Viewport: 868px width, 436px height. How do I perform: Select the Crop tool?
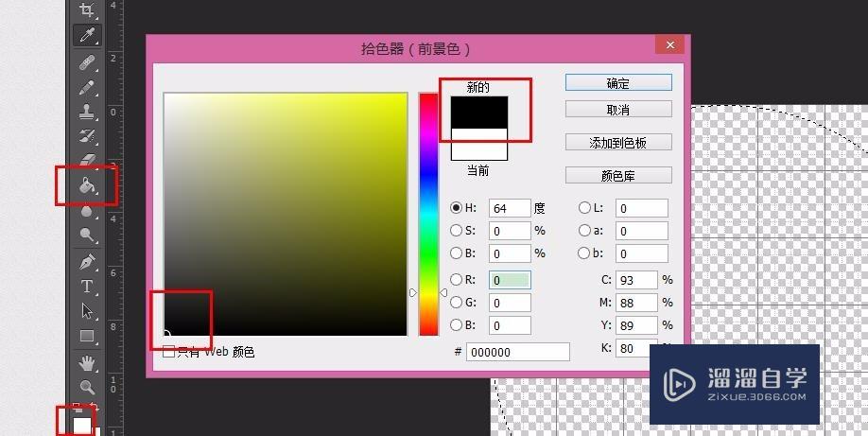click(87, 9)
